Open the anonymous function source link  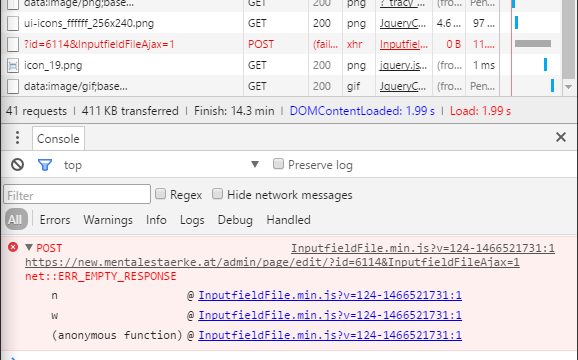pos(330,335)
